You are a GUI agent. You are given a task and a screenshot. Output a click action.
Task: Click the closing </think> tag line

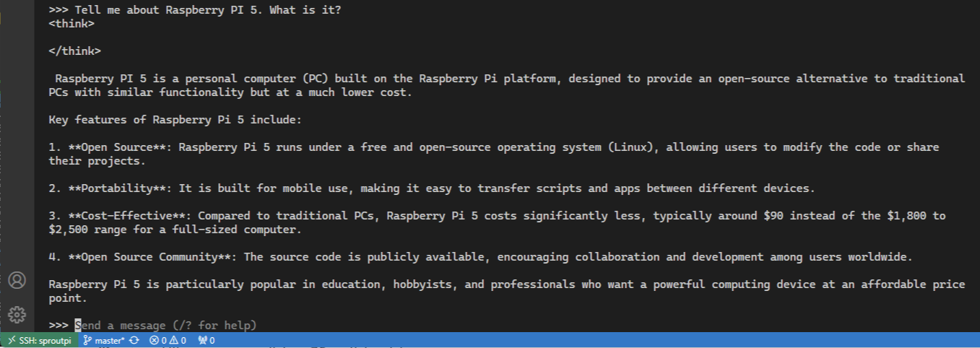(x=75, y=51)
